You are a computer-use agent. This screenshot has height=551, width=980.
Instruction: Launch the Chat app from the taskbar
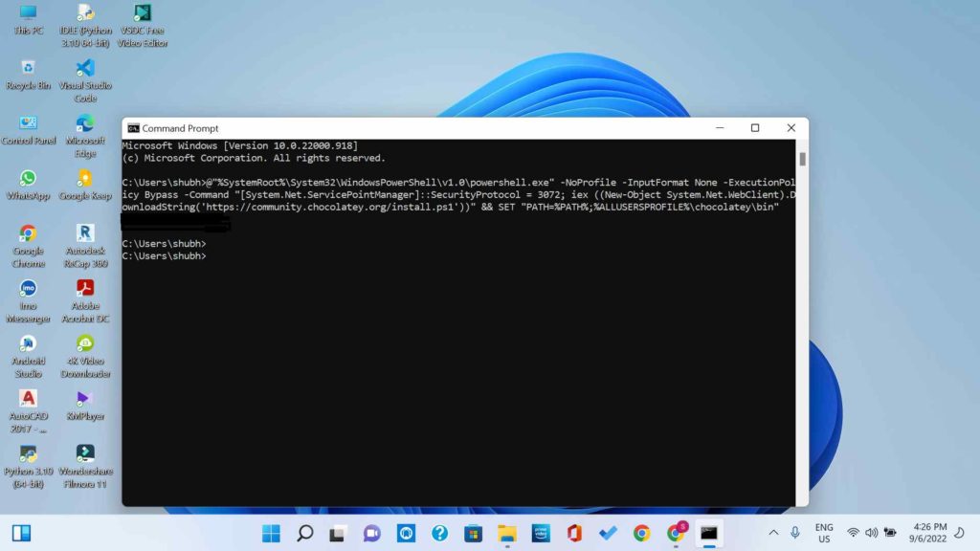click(x=372, y=533)
